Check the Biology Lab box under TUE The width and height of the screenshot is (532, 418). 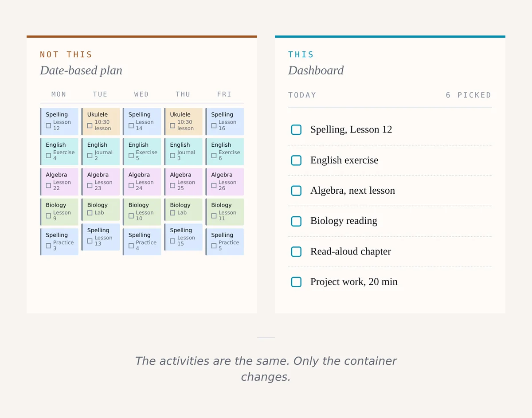[x=90, y=213]
